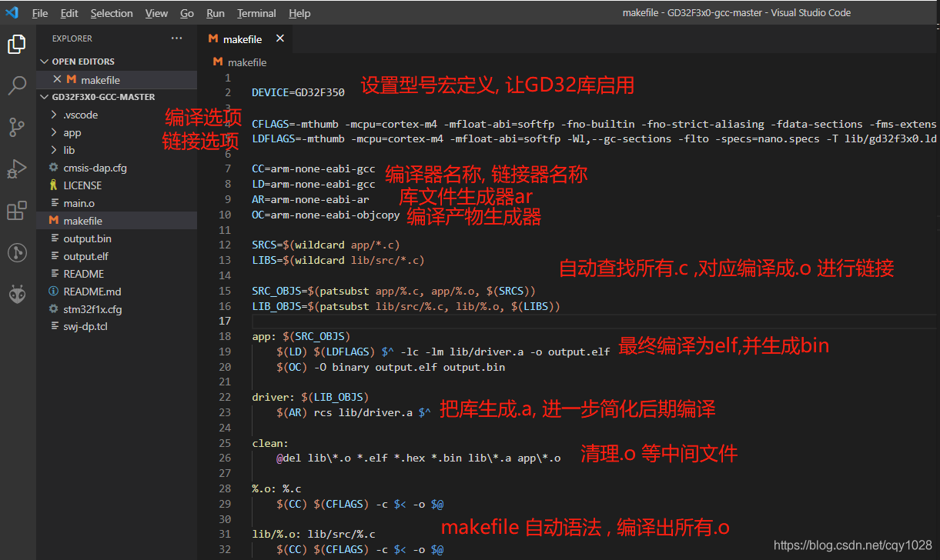
Task: Open the Source Control view
Action: [x=17, y=128]
